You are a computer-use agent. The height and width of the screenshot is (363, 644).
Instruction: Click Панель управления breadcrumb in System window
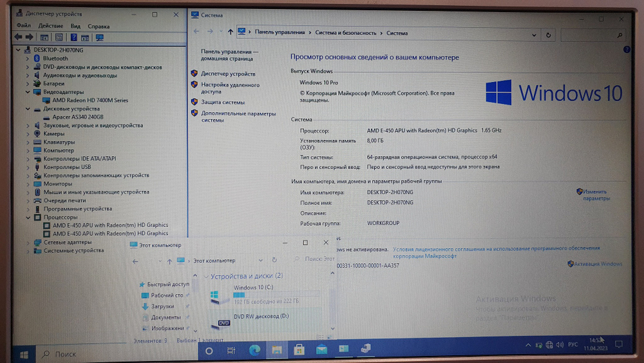279,32
